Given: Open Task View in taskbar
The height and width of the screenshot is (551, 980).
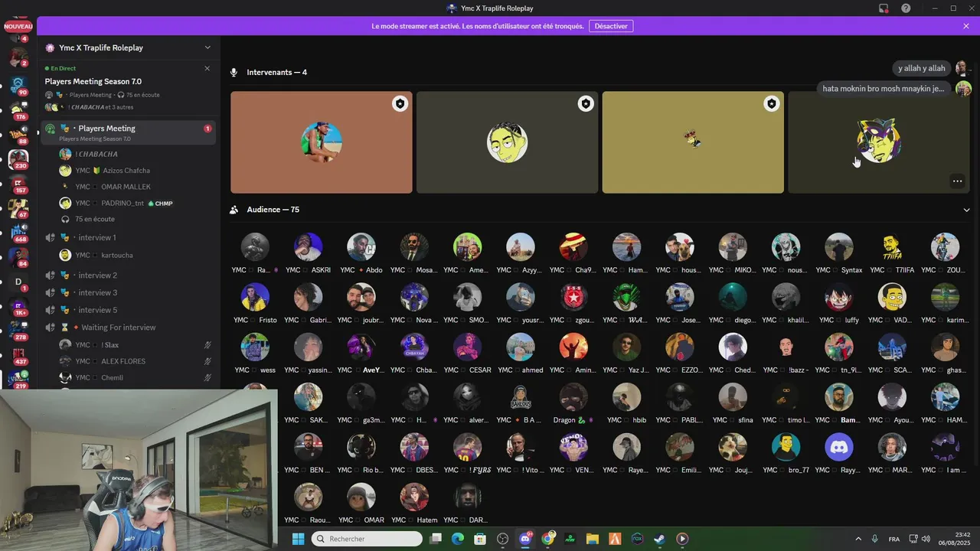Looking at the screenshot, I should [436, 539].
